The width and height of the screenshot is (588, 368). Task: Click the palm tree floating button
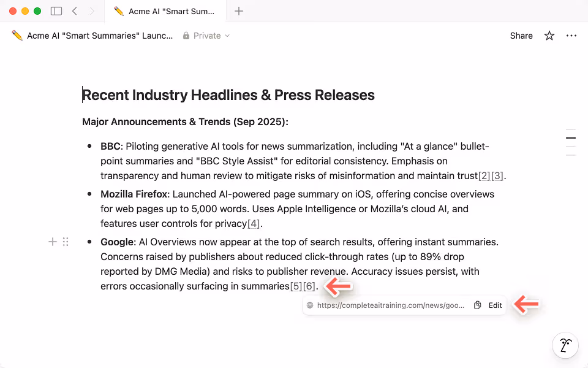tap(565, 345)
